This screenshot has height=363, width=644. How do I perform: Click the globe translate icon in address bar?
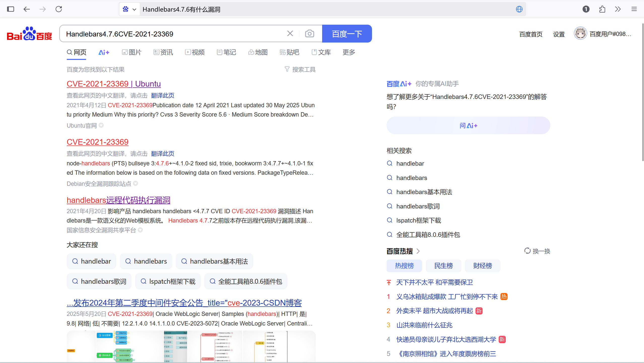(519, 9)
